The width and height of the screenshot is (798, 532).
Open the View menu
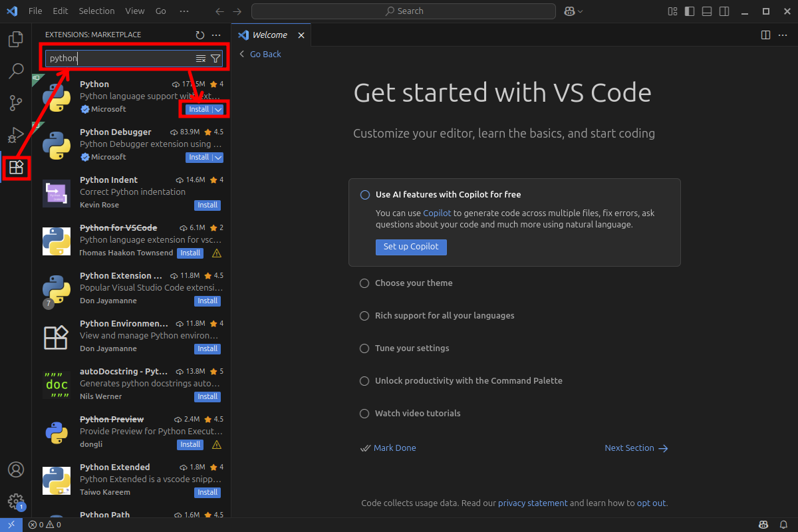point(135,11)
